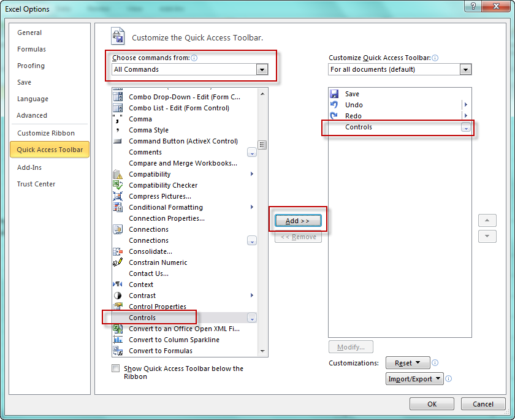This screenshot has width=515, height=420.
Task: Open the Reset dropdown button
Action: (408, 362)
